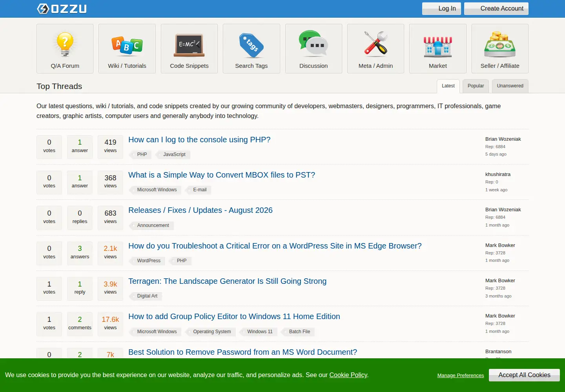The height and width of the screenshot is (392, 565).
Task: Open thread on converting MBOX files to PST
Action: pos(222,175)
